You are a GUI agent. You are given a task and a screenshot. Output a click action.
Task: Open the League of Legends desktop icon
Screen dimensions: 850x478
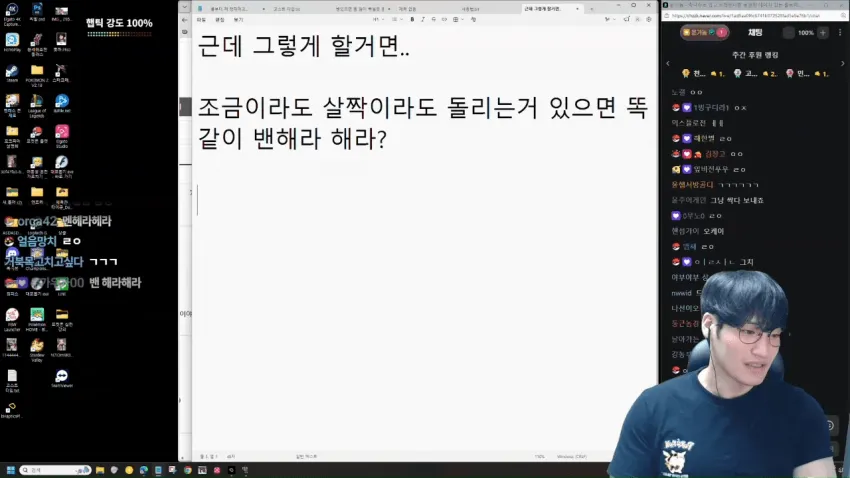point(37,106)
